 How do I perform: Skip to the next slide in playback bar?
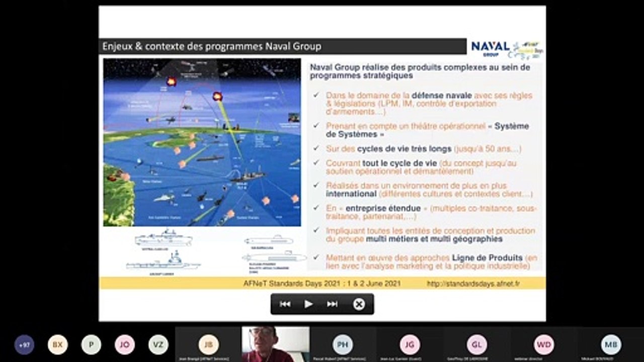coord(332,304)
